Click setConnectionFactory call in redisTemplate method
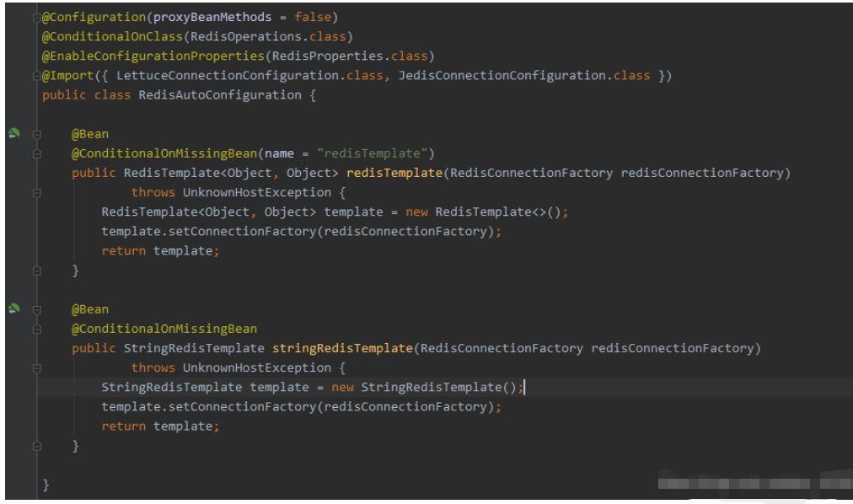Screen dimensions: 853x504 (x=242, y=232)
